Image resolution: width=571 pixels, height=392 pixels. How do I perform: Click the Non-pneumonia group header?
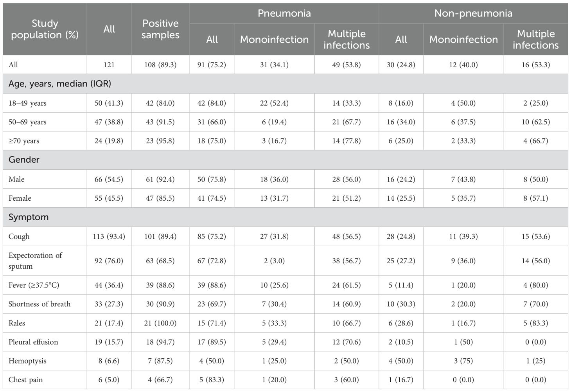[x=473, y=13]
